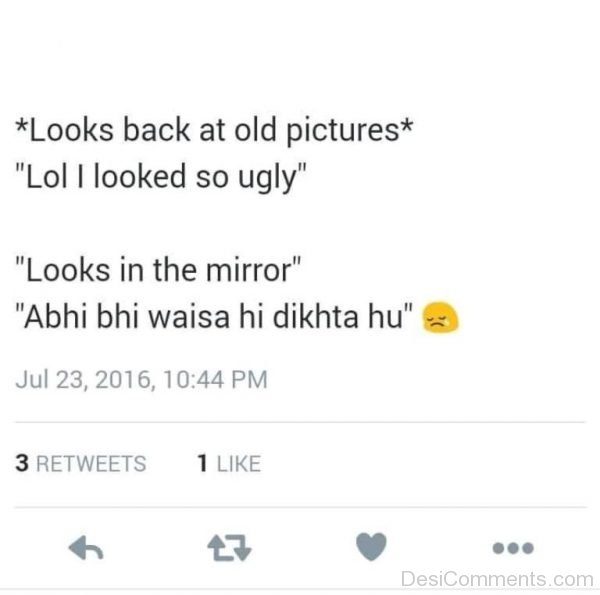600x595 pixels.
Task: Open the three-dot more options menu
Action: click(513, 548)
